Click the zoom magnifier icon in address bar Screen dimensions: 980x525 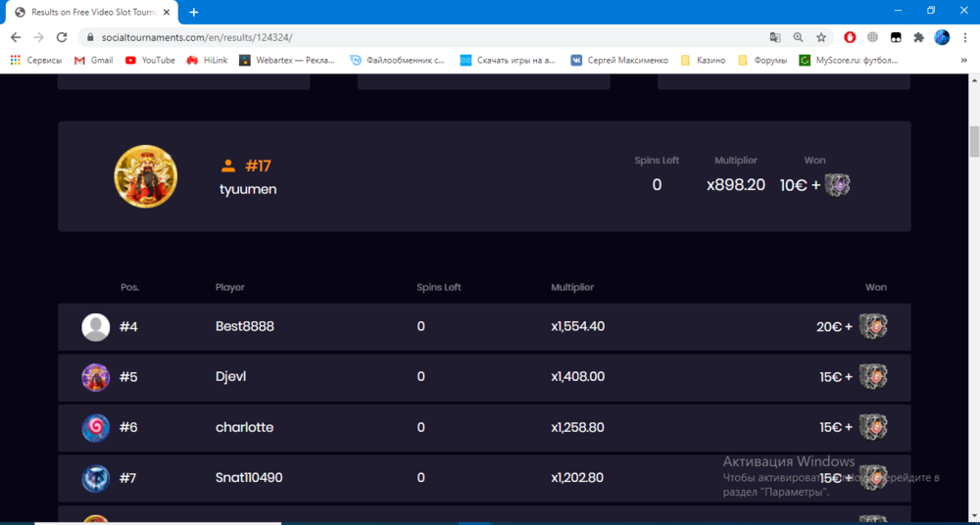(798, 37)
